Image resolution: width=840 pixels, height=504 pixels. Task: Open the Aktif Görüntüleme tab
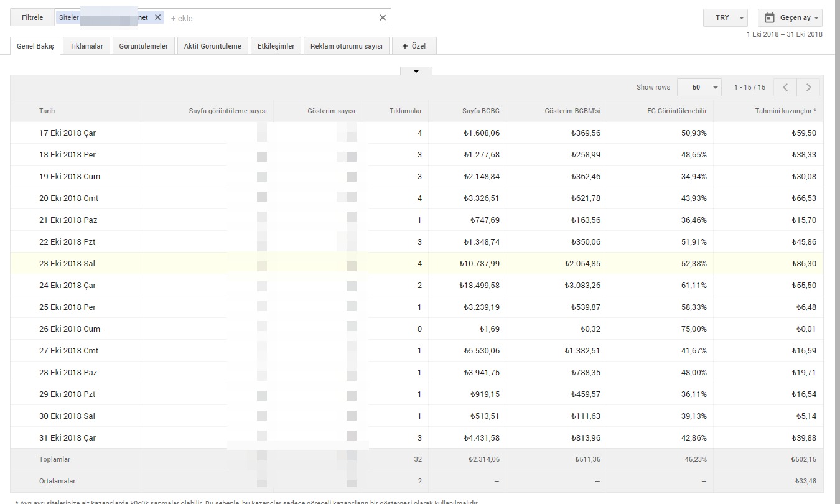[x=212, y=46]
